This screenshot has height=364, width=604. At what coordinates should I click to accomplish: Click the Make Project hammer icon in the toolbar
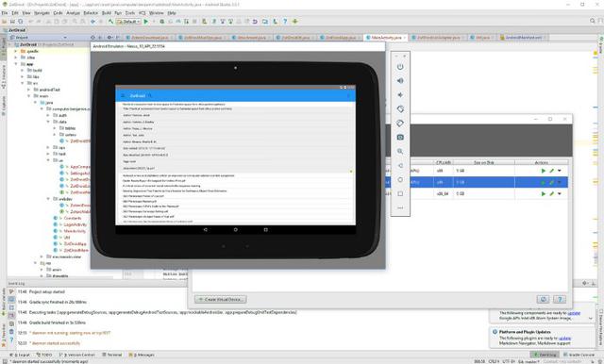click(110, 22)
